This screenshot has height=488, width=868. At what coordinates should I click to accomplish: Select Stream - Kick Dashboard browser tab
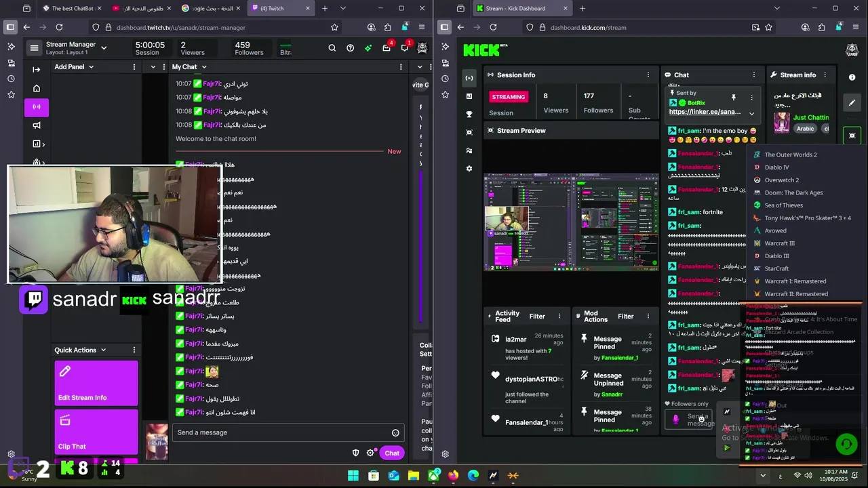point(523,8)
